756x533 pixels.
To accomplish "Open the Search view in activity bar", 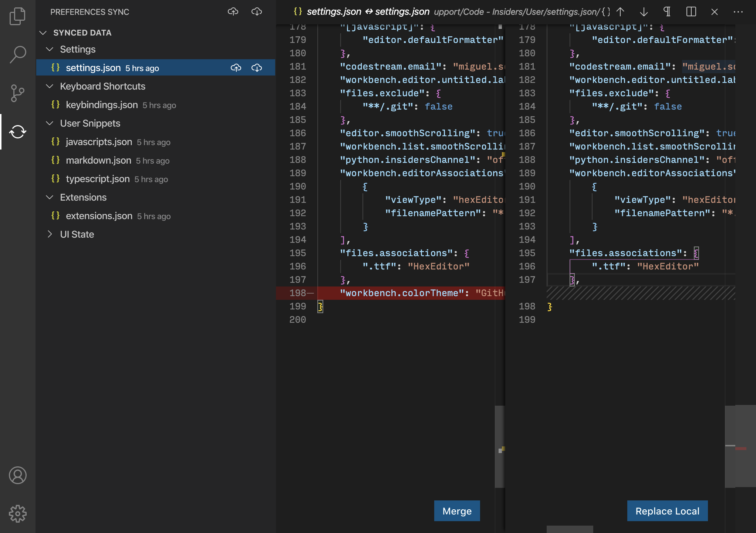I will 17,55.
